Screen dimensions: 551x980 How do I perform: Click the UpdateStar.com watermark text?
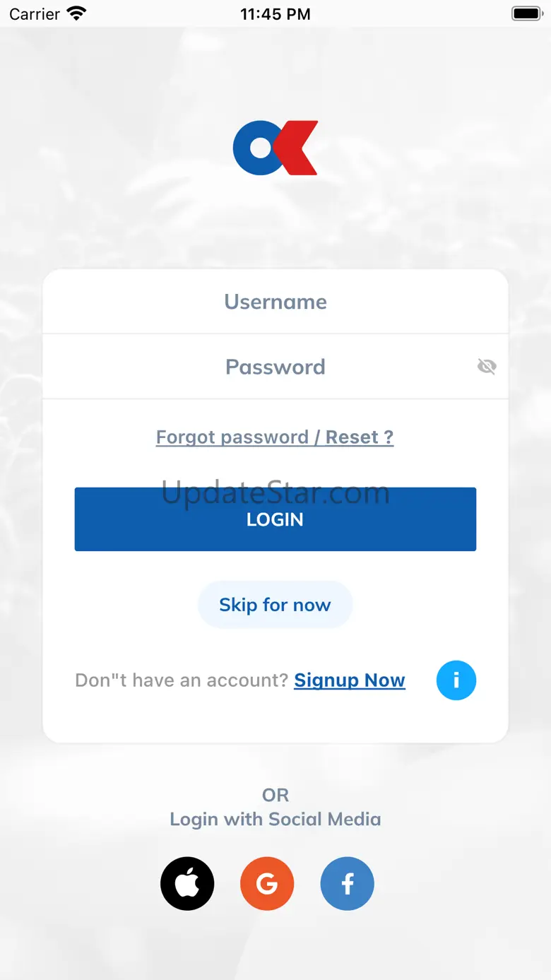[x=275, y=492]
